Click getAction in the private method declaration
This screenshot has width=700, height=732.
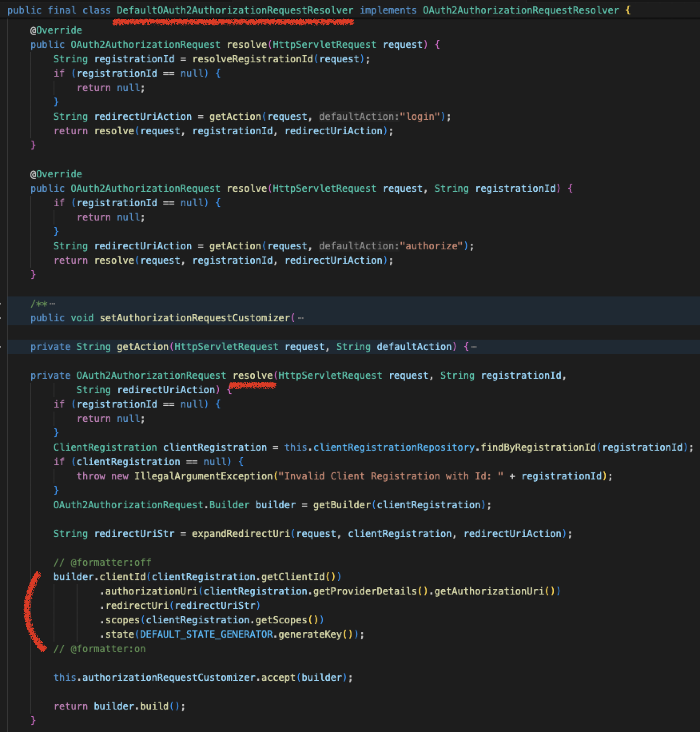tap(143, 347)
